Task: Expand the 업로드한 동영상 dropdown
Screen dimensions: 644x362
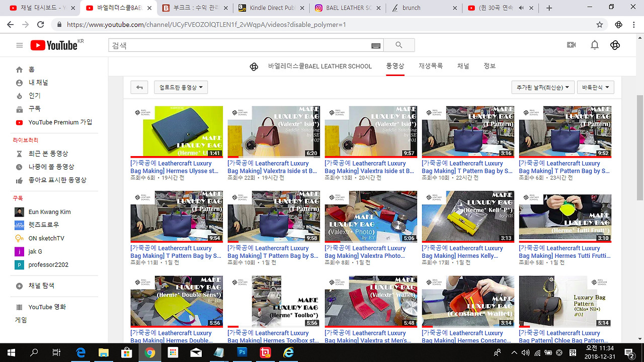Action: pos(181,87)
